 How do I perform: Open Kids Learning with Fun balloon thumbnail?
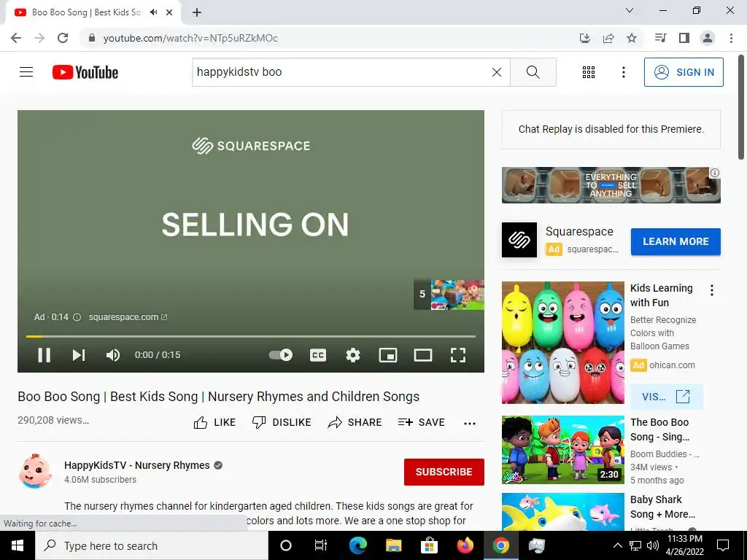pos(562,343)
